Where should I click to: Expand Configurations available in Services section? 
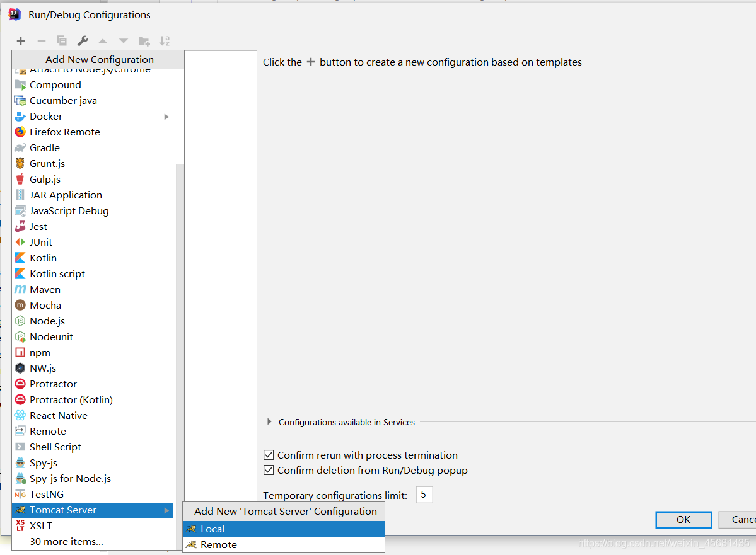point(269,422)
